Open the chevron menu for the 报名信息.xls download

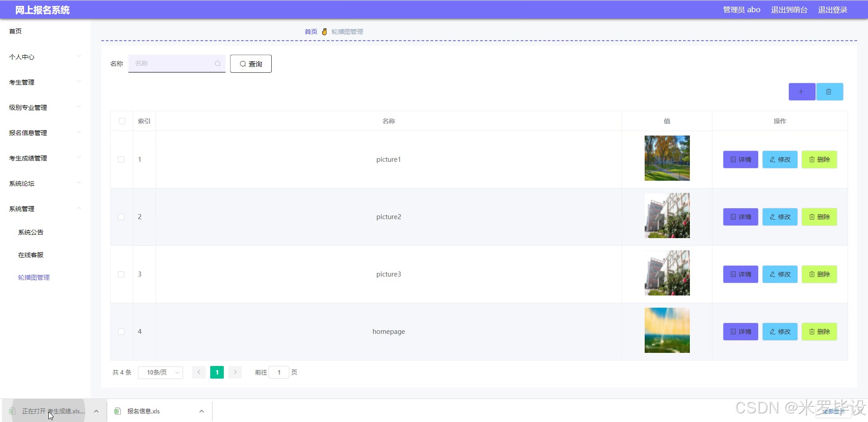coord(202,411)
